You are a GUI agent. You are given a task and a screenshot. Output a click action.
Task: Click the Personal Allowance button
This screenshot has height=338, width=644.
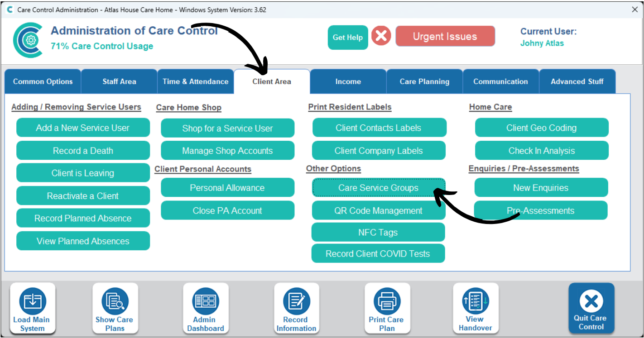227,188
